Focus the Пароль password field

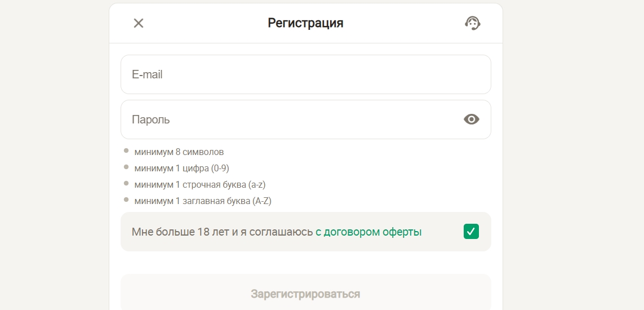[x=305, y=119]
